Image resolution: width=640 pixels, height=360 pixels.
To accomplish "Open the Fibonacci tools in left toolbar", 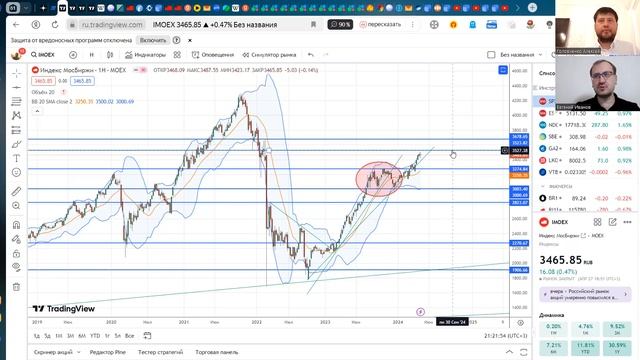I will [x=16, y=101].
